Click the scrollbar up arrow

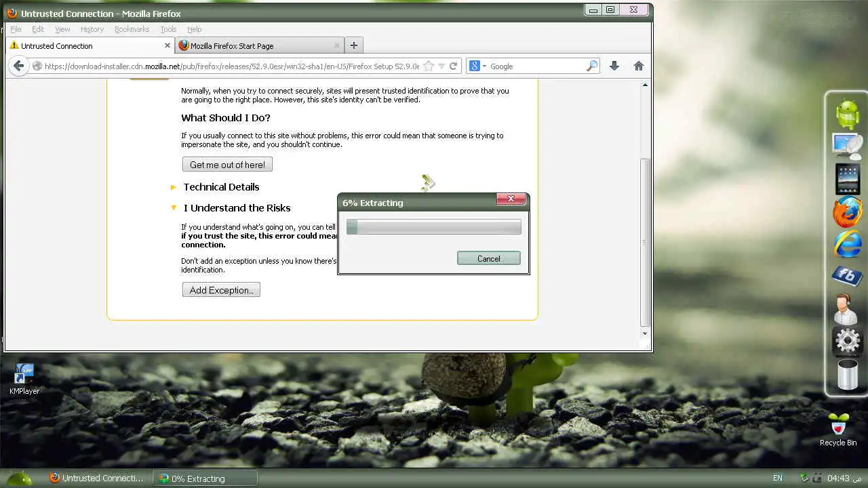[x=646, y=85]
